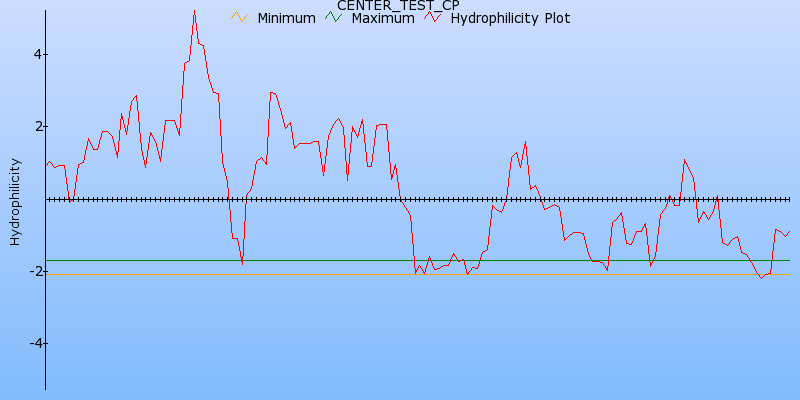Screen dimensions: 800x400
Task: Click the highest peak of the red curve
Action: (x=194, y=11)
